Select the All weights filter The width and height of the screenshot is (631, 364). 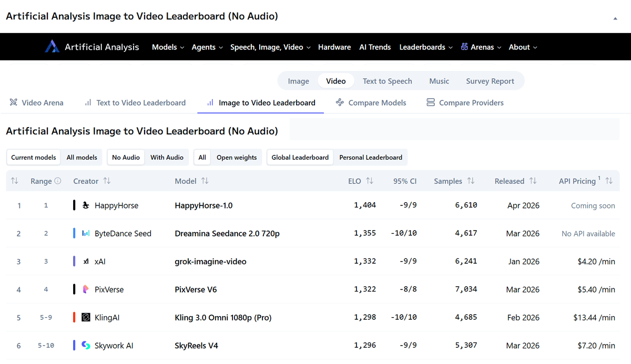coord(202,157)
